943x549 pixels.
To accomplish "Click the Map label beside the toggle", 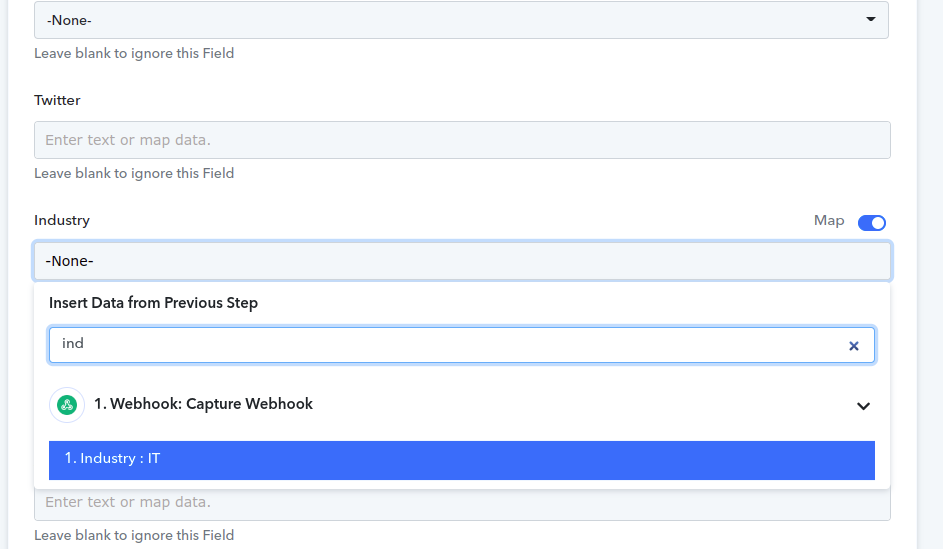I will point(829,221).
